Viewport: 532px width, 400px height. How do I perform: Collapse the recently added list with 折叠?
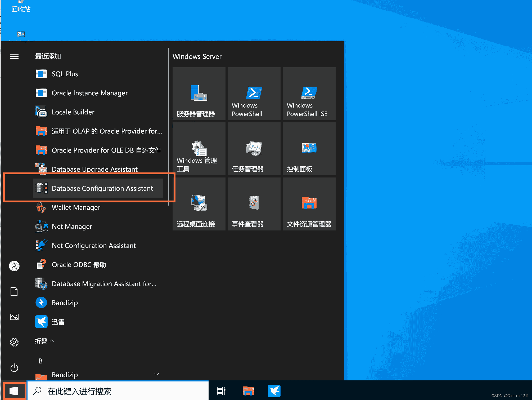coord(44,341)
